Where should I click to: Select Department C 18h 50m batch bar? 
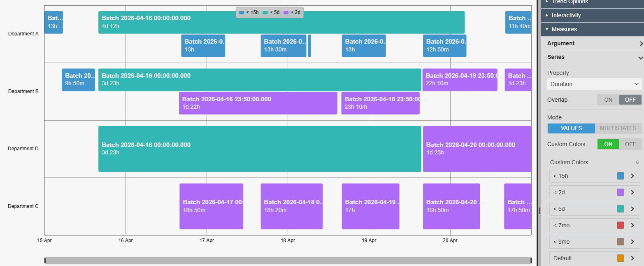(x=211, y=206)
